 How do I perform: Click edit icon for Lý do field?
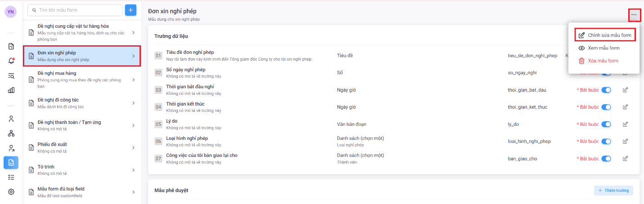point(625,124)
